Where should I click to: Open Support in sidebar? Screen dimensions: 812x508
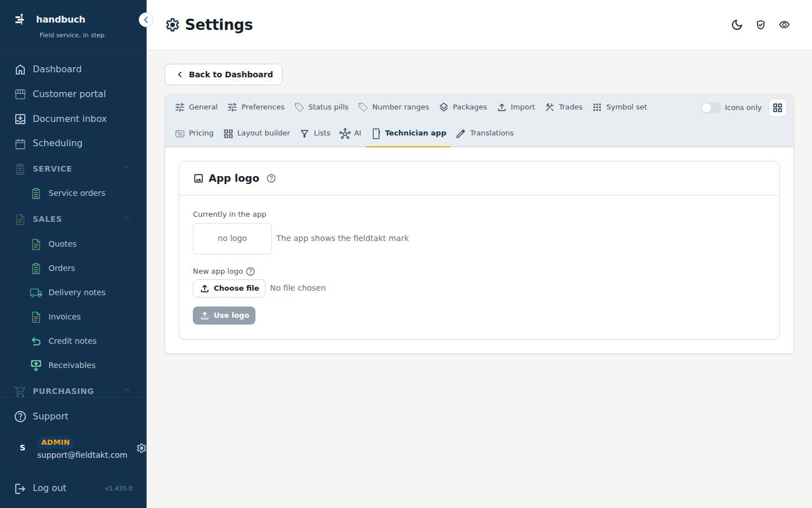pos(73,417)
